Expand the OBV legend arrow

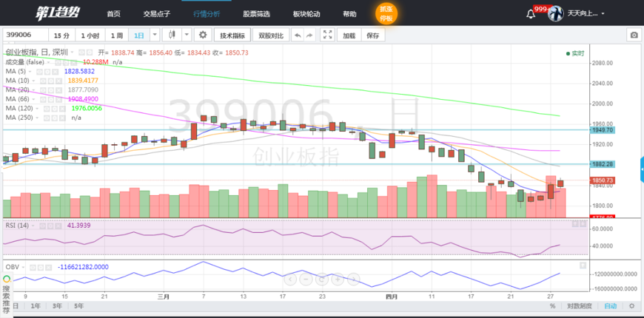pyautogui.click(x=23, y=267)
